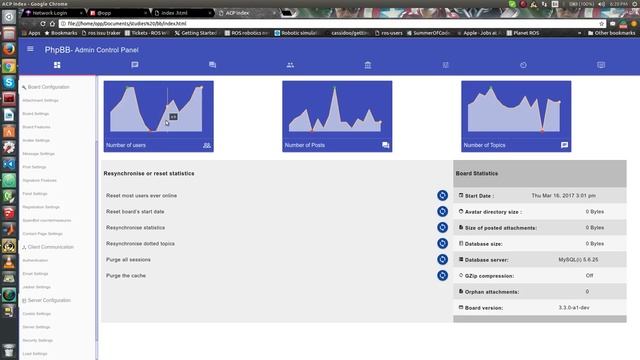Open the double chat bubbles forum tab
This screenshot has height=360, width=640.
212,64
